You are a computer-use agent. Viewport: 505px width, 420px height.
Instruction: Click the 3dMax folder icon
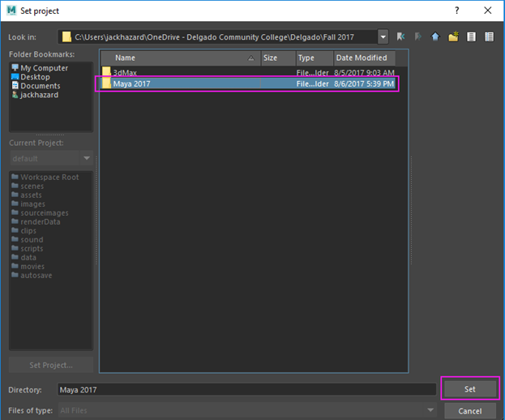pos(106,71)
